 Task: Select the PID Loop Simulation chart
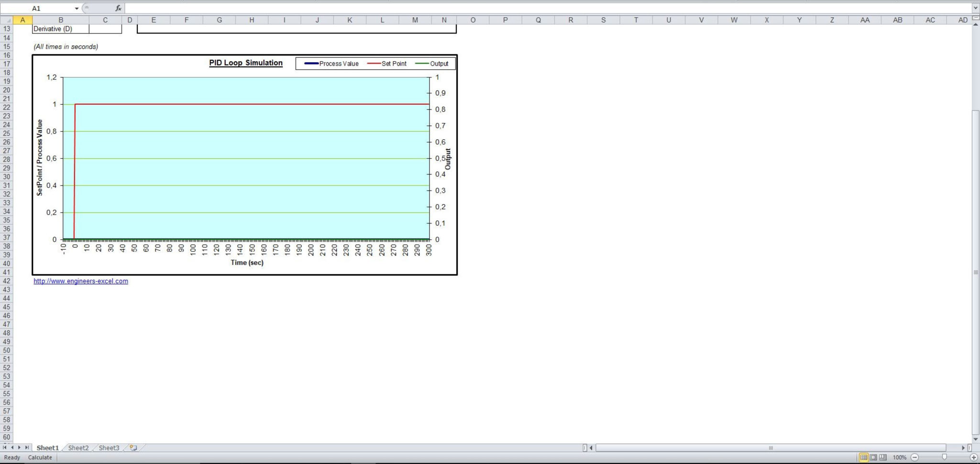point(244,165)
